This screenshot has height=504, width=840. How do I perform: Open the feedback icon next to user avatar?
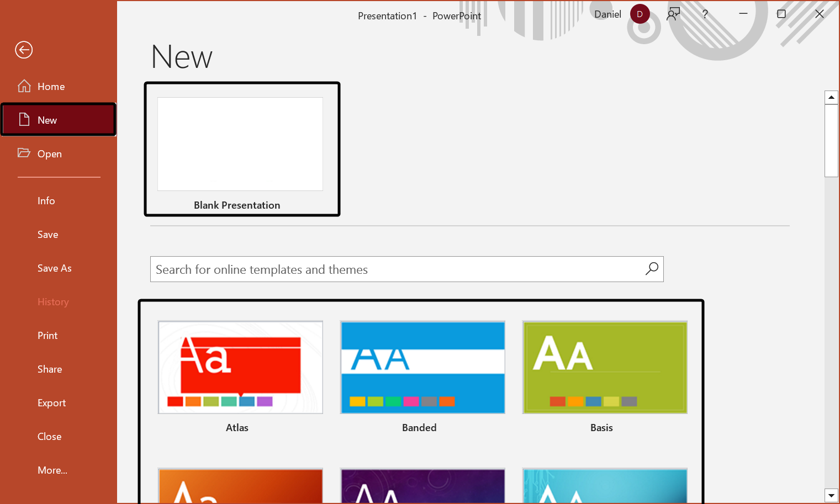(673, 14)
